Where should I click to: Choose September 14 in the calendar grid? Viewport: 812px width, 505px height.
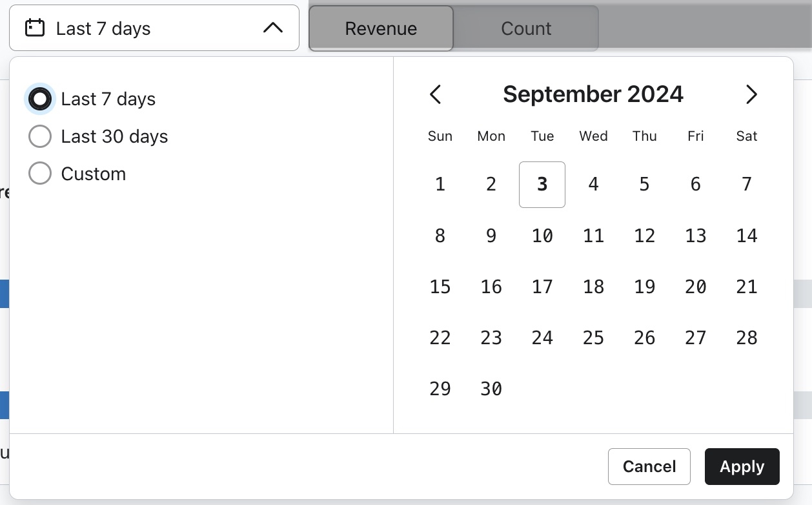click(746, 236)
